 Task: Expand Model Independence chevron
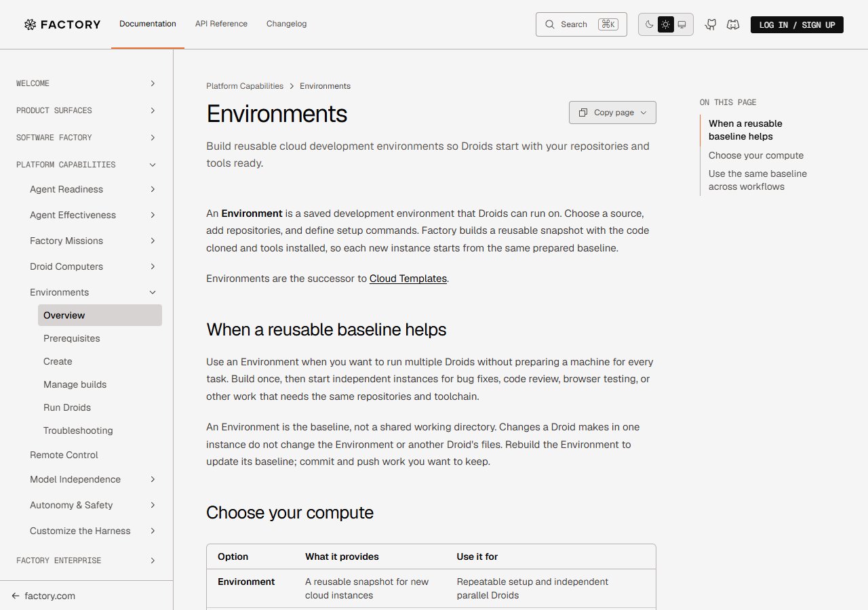153,479
